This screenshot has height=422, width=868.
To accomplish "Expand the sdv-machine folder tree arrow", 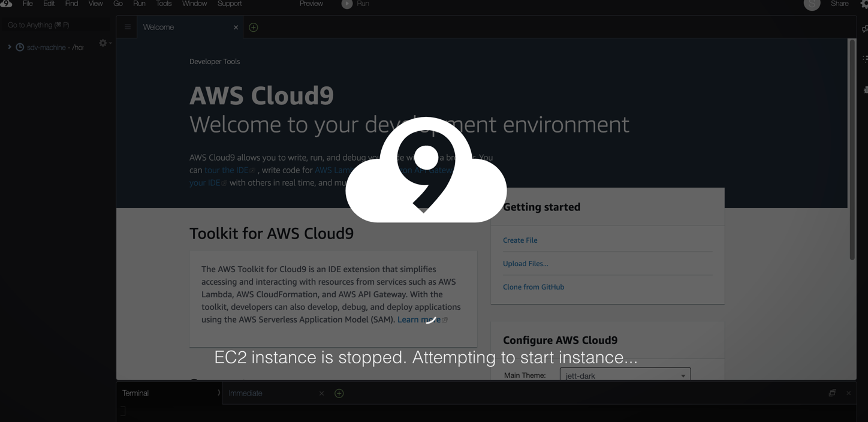I will click(x=10, y=47).
